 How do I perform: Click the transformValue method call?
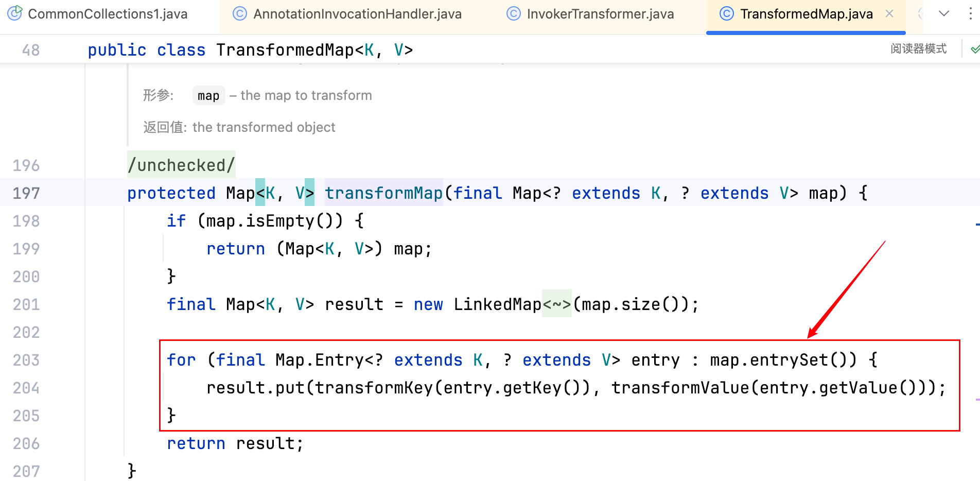[680, 388]
